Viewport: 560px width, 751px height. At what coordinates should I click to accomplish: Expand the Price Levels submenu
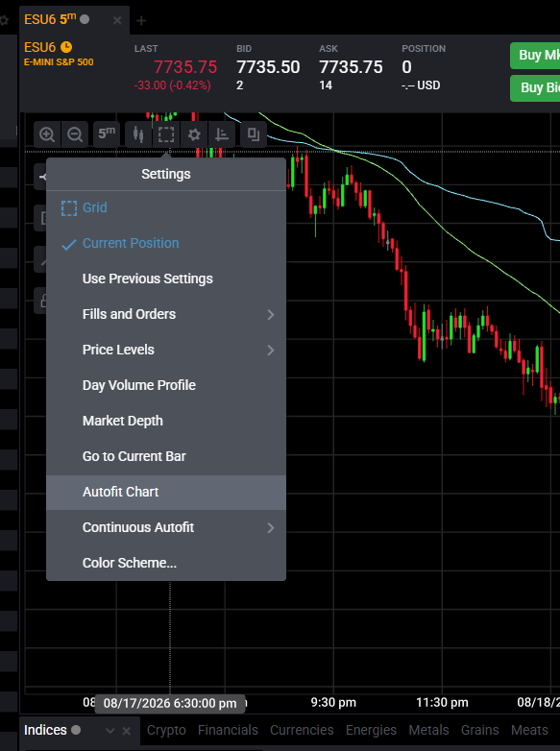166,350
